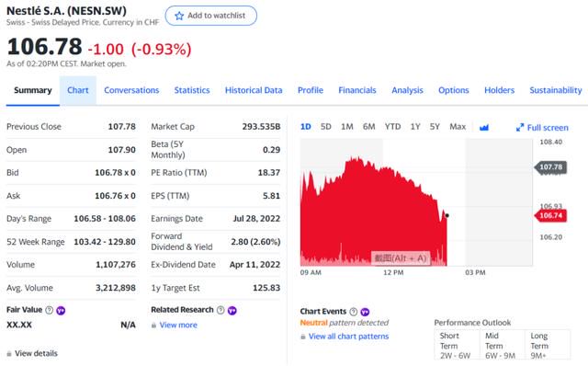Click the 106.74 current price marker
This screenshot has width=588, height=366.
[x=550, y=215]
